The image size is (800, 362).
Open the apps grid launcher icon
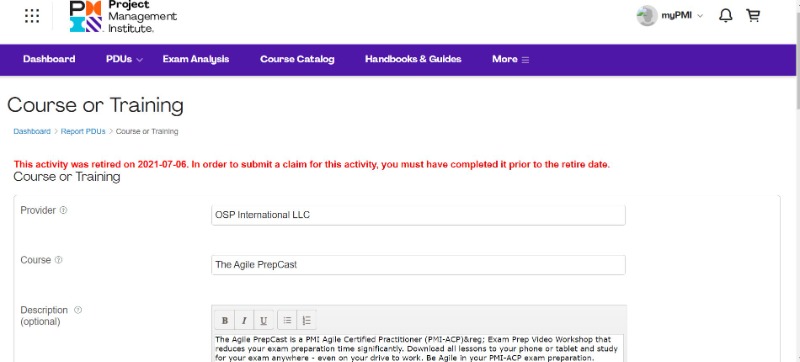[32, 16]
